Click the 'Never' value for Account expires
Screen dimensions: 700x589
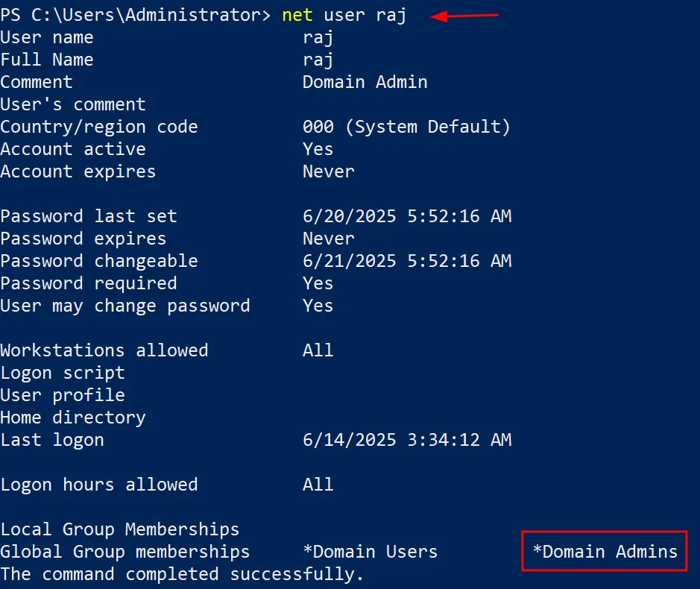[x=328, y=171]
